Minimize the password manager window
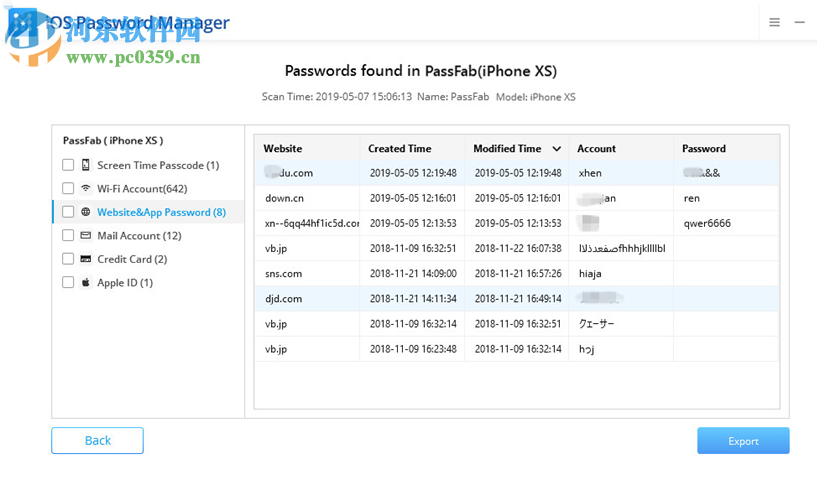The width and height of the screenshot is (817, 493). click(x=799, y=22)
